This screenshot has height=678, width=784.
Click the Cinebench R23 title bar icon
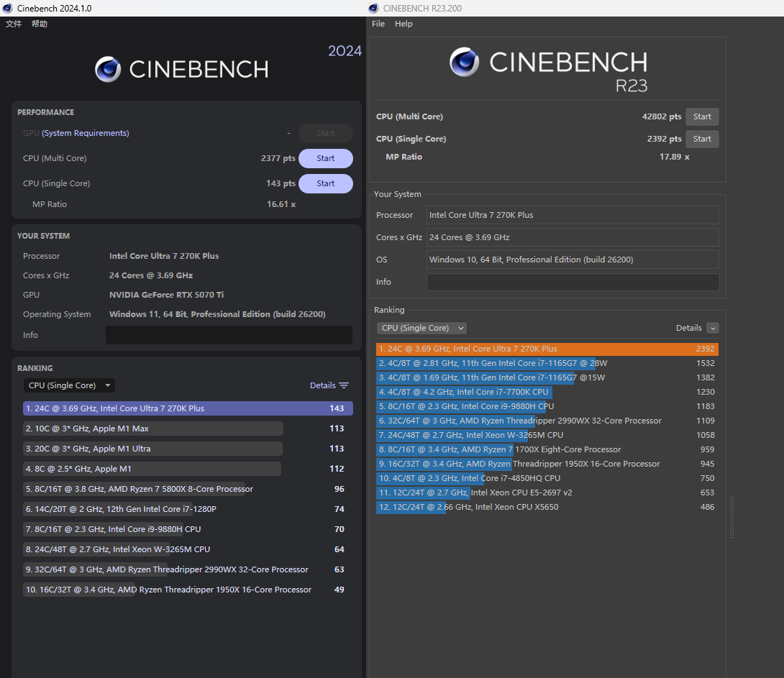[x=373, y=8]
